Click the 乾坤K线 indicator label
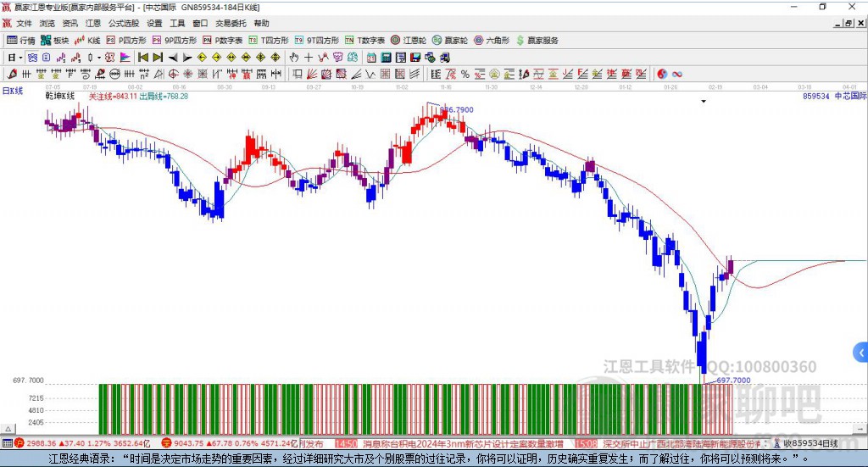 (60, 97)
